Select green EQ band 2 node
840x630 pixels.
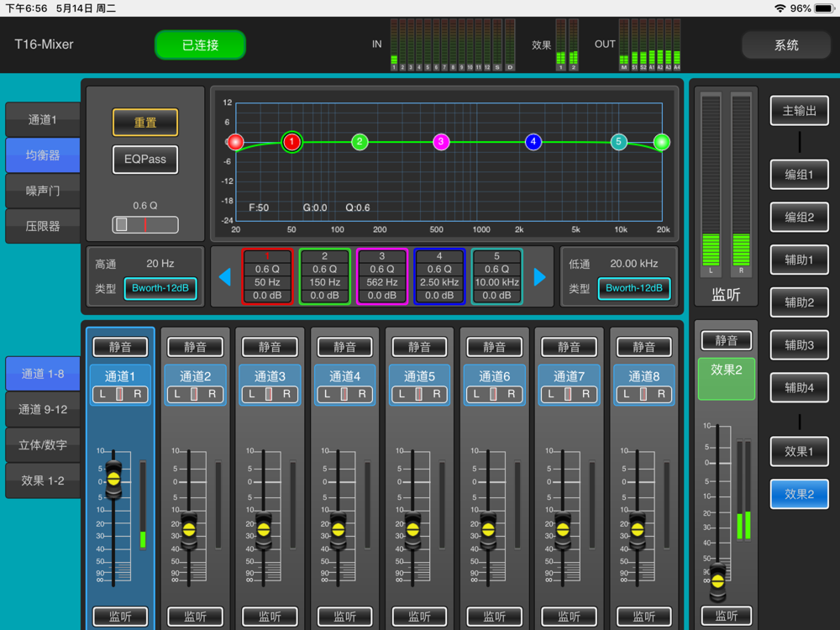(360, 142)
